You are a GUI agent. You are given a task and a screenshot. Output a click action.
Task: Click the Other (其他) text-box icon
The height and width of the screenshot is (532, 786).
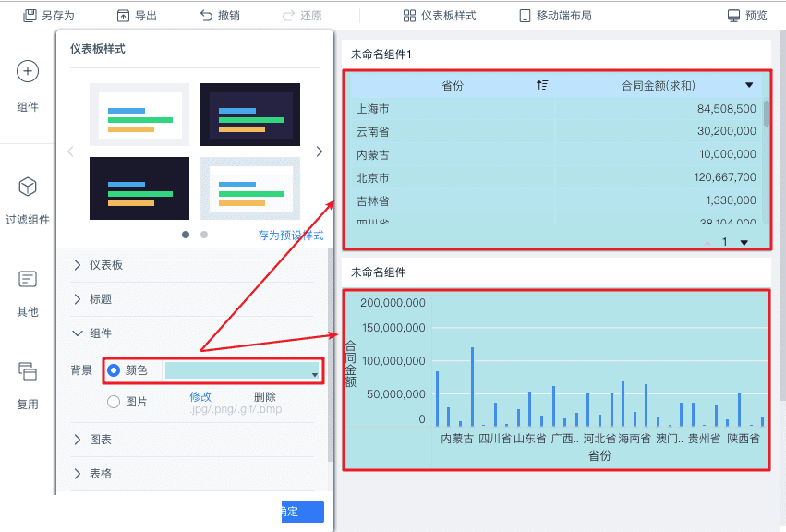tap(28, 279)
